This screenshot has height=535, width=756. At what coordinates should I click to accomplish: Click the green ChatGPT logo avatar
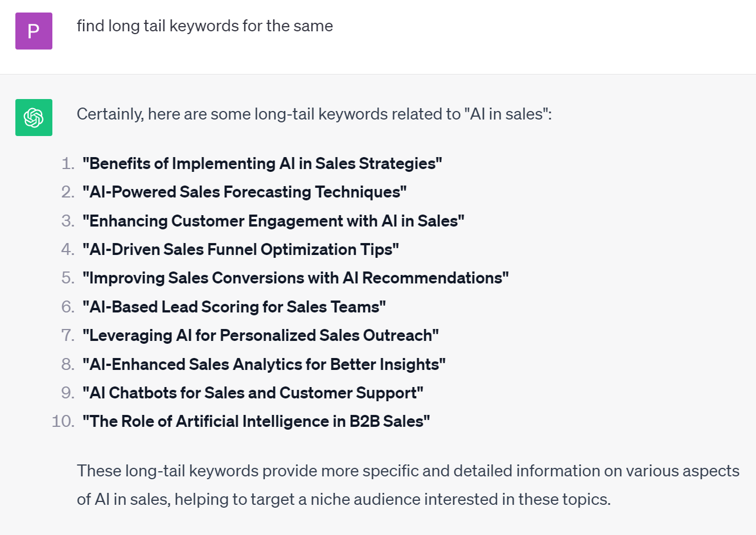pyautogui.click(x=34, y=117)
